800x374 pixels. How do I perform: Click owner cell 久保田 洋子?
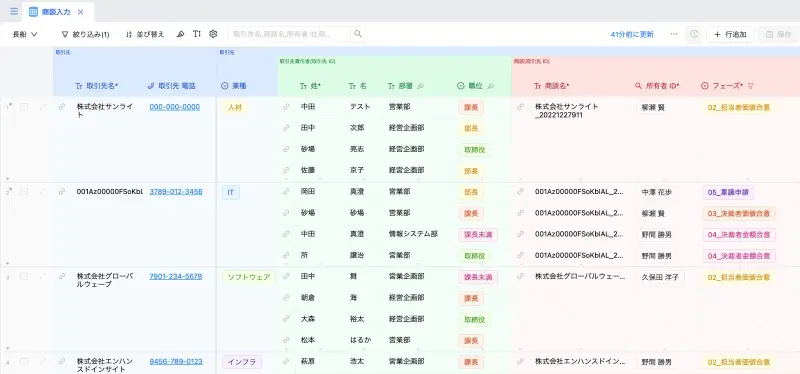pos(660,277)
